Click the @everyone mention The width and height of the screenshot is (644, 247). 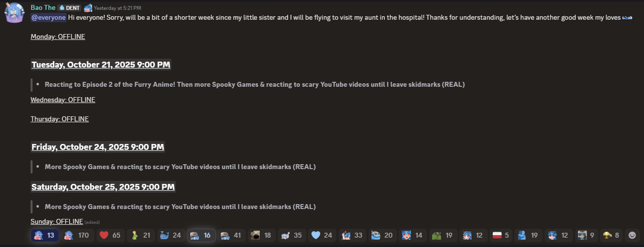(x=48, y=17)
